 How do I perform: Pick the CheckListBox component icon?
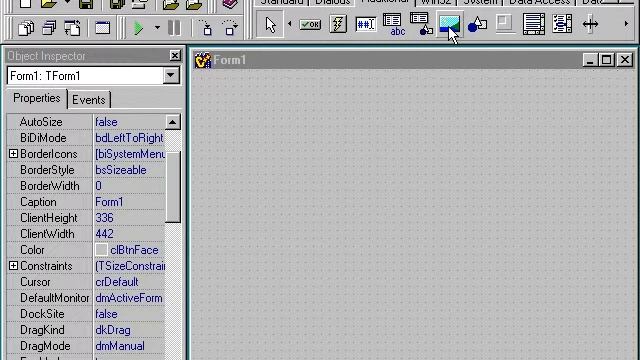click(562, 24)
